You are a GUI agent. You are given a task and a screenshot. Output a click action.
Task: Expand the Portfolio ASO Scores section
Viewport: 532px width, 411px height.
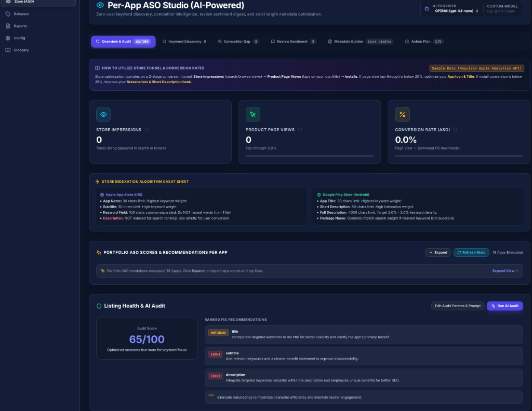438,252
